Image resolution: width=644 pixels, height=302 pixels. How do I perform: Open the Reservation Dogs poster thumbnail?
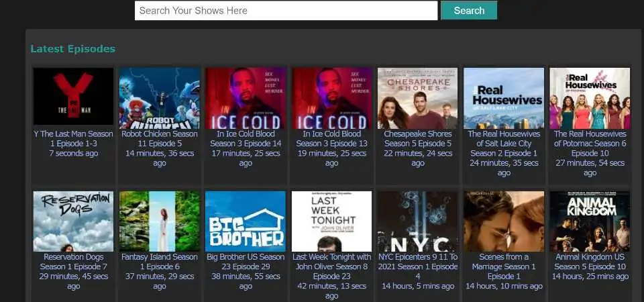pyautogui.click(x=73, y=221)
